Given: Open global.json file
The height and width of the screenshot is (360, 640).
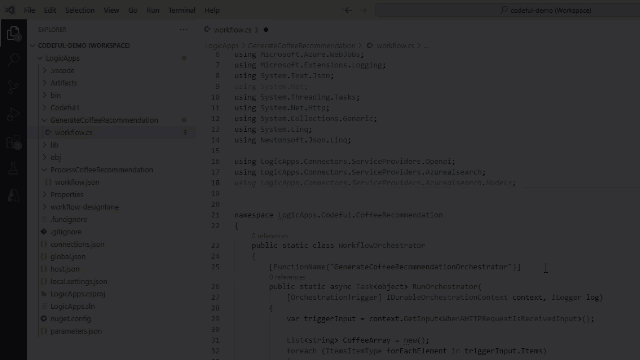Looking at the screenshot, I should 68,257.
